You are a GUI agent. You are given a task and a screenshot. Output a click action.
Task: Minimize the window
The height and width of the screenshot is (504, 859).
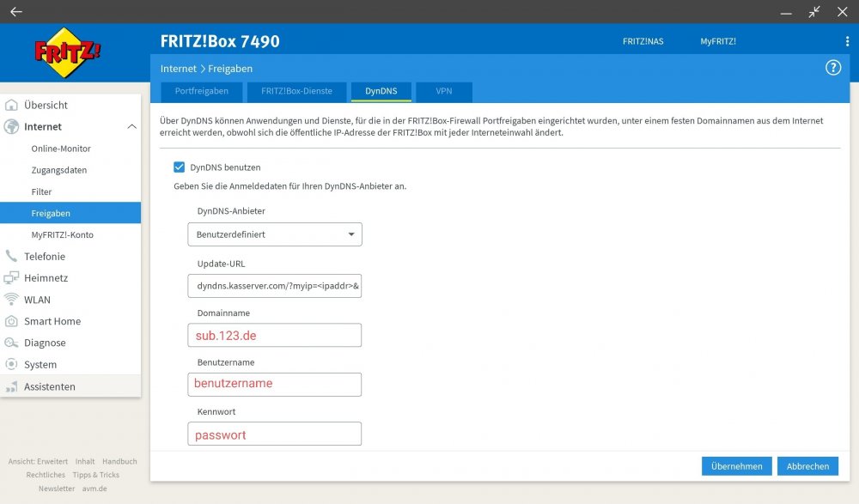pos(786,13)
